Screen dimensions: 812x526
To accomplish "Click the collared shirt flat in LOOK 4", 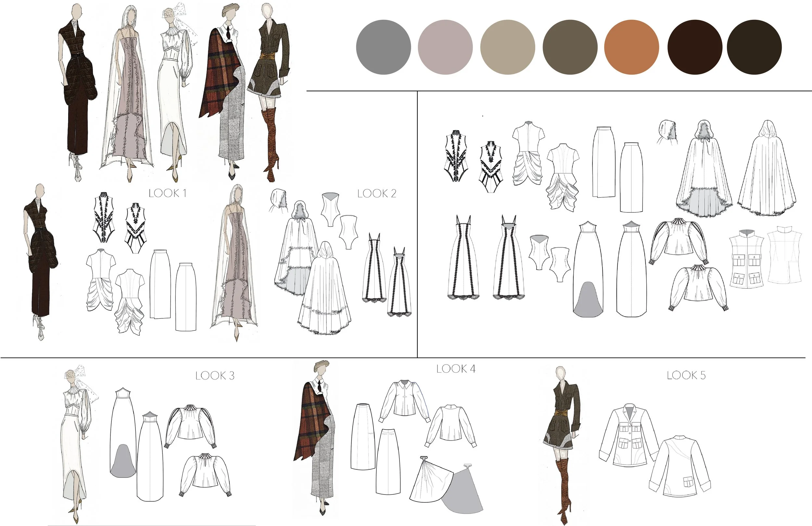I will point(404,399).
